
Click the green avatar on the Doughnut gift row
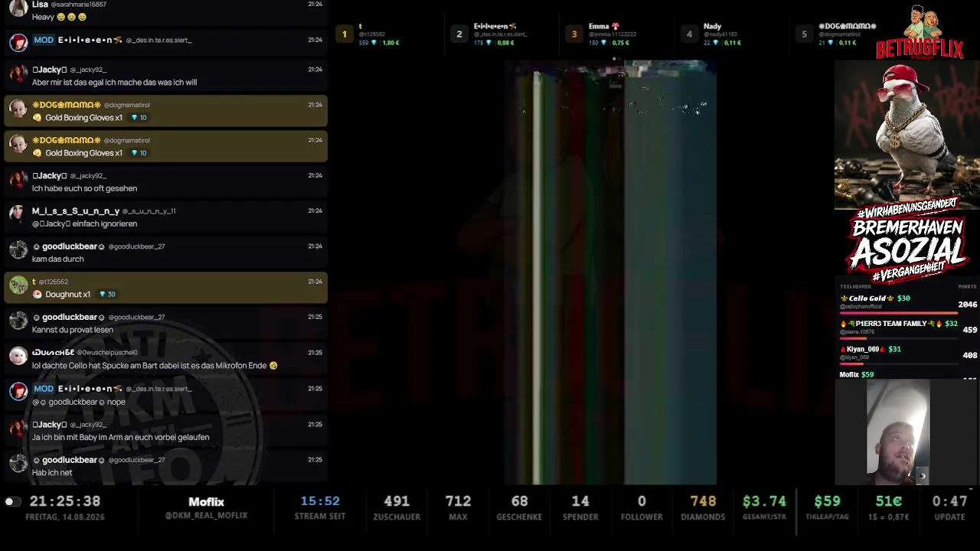[18, 286]
